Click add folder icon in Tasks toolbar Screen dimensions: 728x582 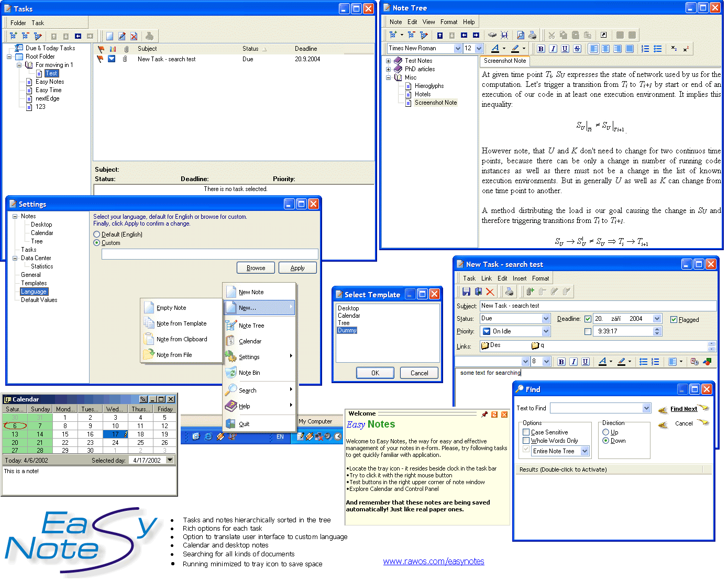tap(13, 36)
